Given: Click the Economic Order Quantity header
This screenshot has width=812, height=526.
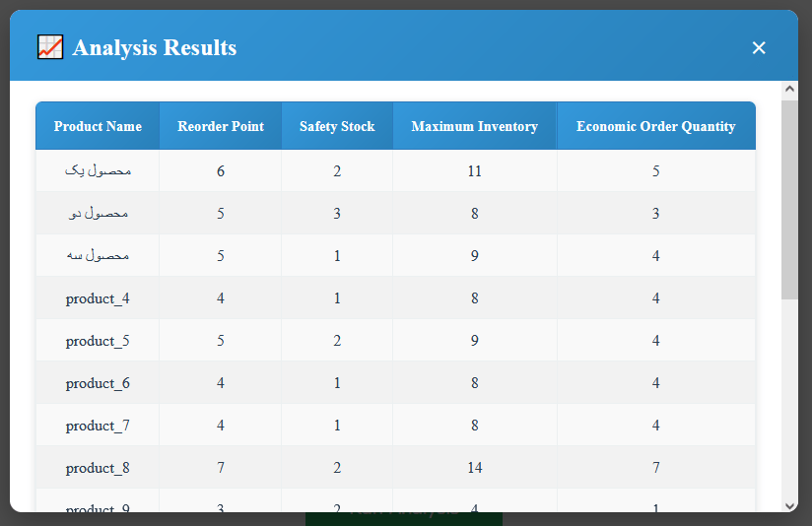Looking at the screenshot, I should [x=655, y=126].
